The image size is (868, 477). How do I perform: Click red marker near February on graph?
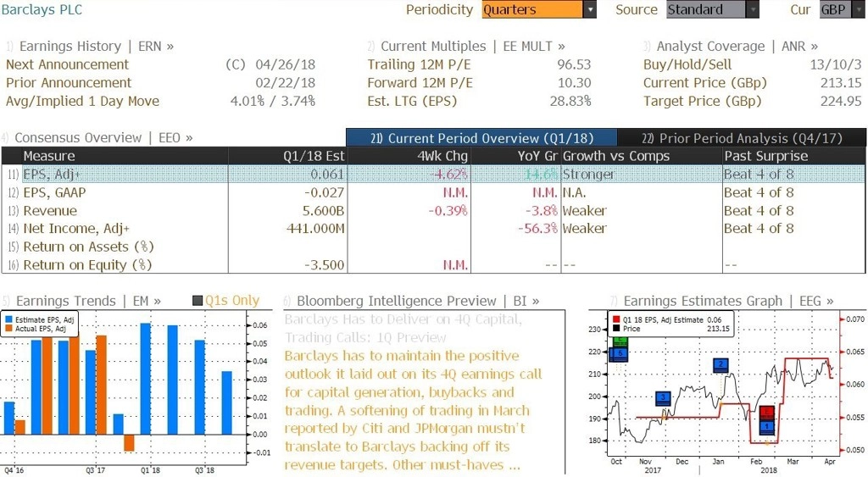click(766, 413)
